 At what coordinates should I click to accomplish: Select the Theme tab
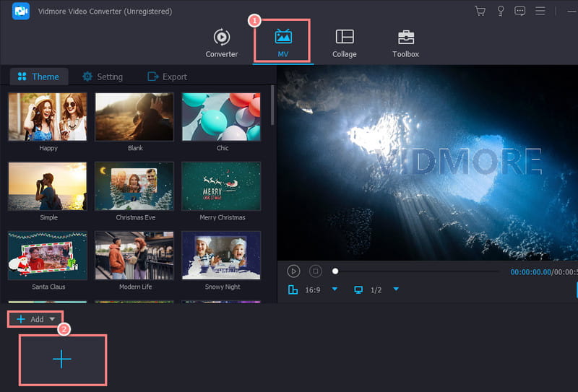coord(38,77)
